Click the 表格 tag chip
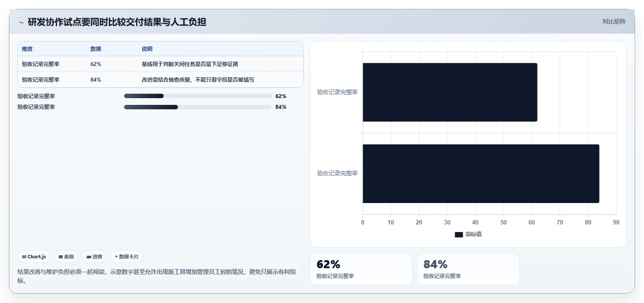644x303 pixels. click(66, 257)
